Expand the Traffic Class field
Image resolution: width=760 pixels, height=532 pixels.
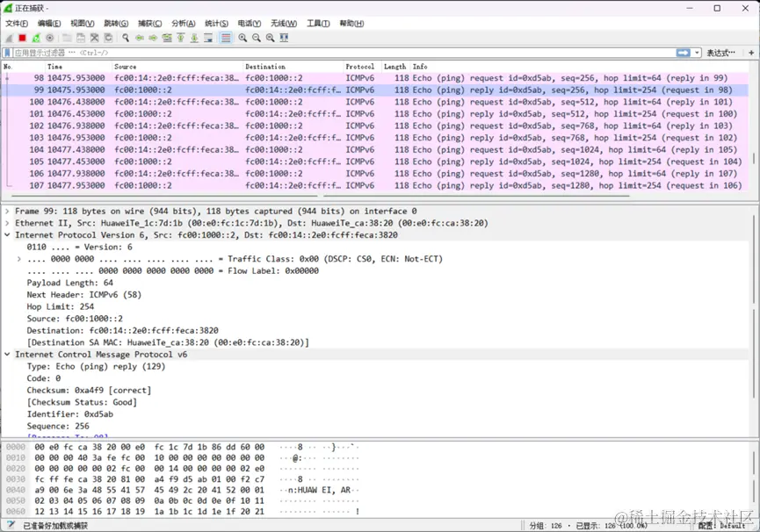tap(19, 259)
